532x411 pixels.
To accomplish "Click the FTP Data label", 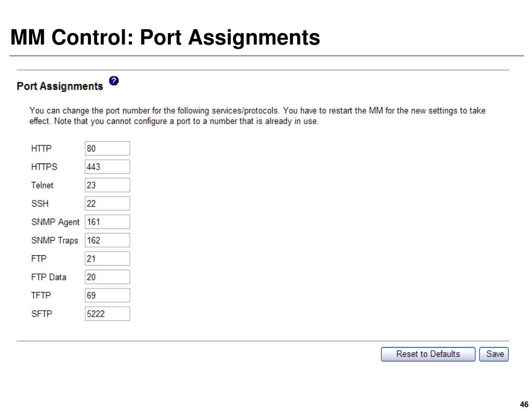I will (x=48, y=277).
